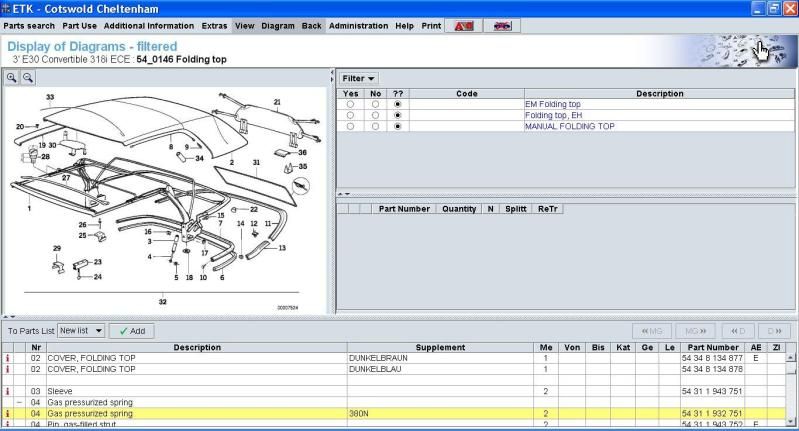The image size is (799, 431).
Task: Click the Nr column header
Action: [36, 347]
